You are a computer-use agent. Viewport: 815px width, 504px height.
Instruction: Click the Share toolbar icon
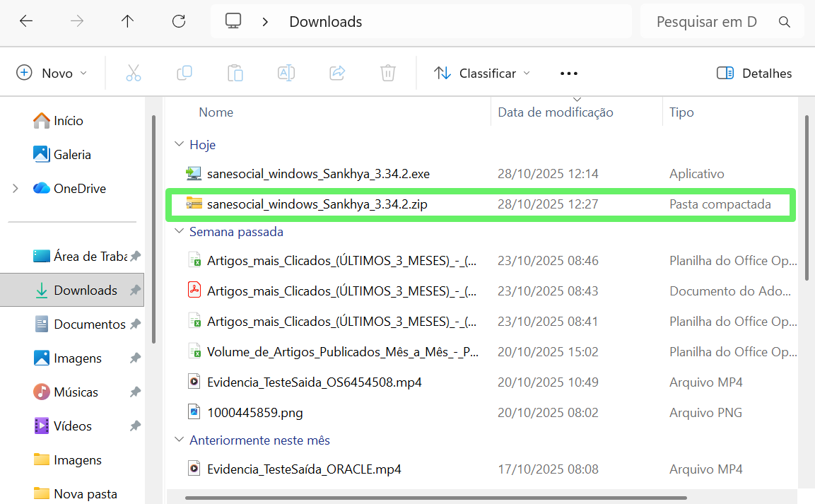pos(337,74)
